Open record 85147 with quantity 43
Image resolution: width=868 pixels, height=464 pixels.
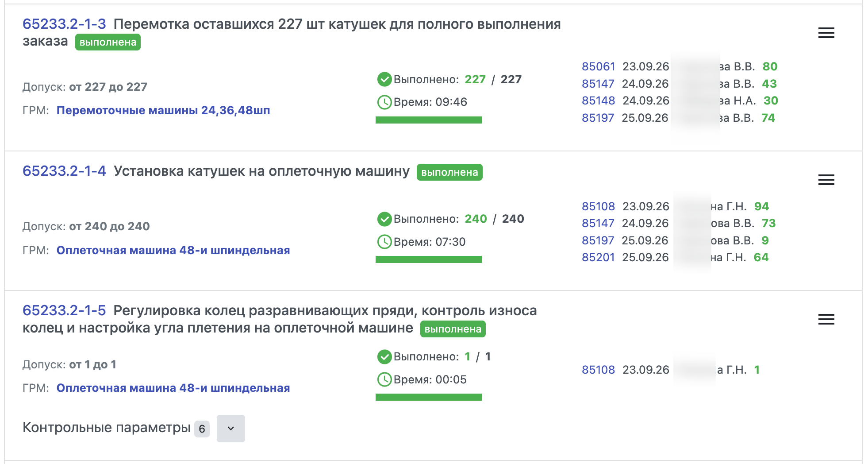click(x=598, y=84)
